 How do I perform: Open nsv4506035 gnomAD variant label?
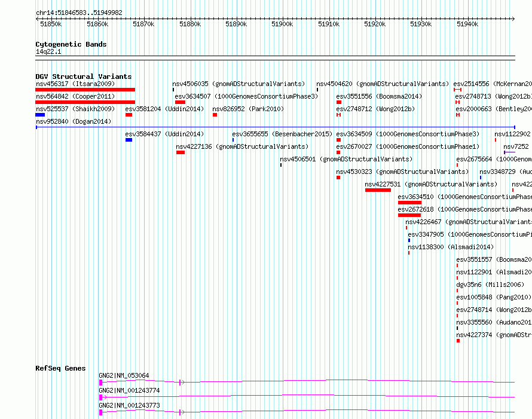click(239, 84)
